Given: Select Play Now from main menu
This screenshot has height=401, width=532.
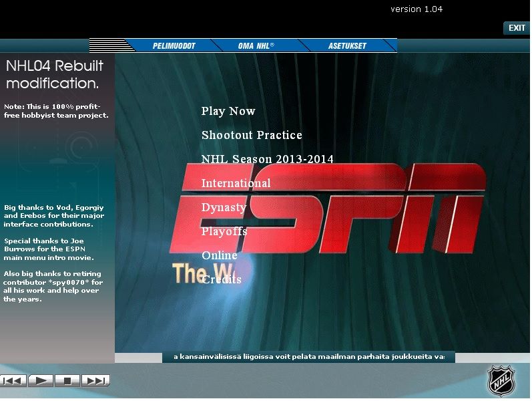Looking at the screenshot, I should (228, 111).
